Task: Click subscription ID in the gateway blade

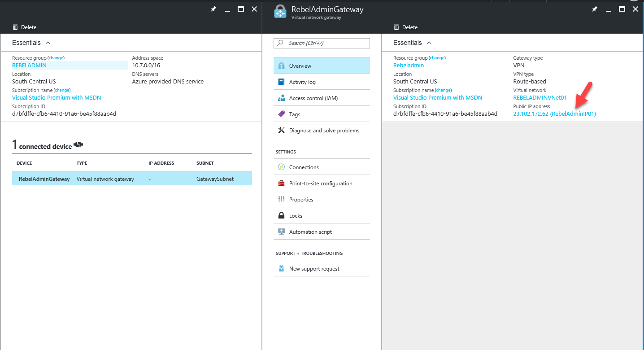Action: [445, 114]
